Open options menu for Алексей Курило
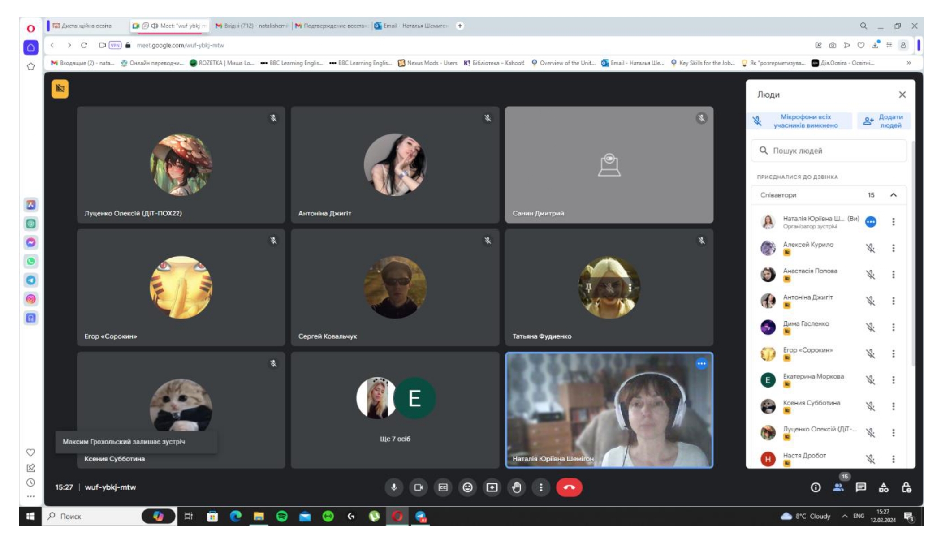The width and height of the screenshot is (941, 560). click(894, 248)
